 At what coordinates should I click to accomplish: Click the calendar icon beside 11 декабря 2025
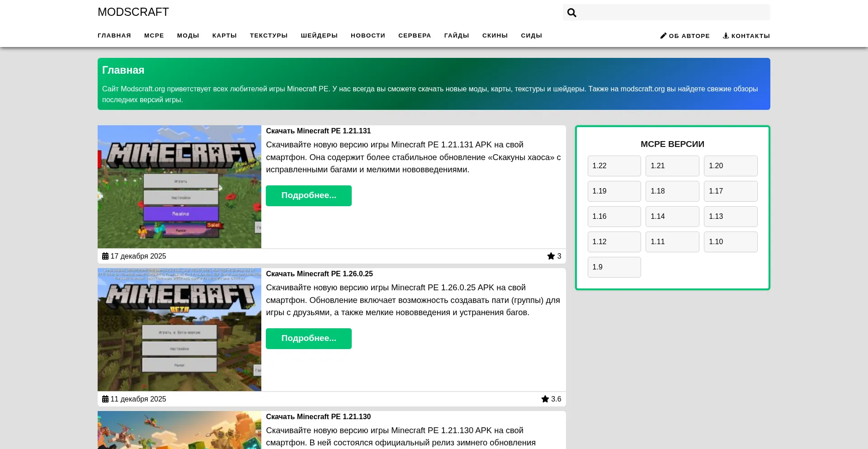105,399
